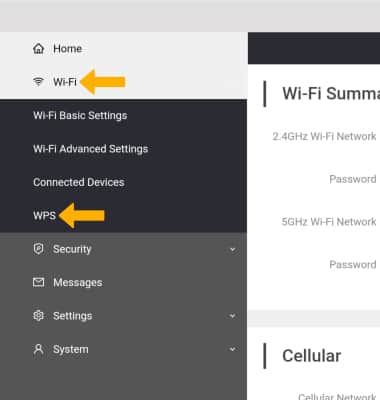Open Wi-Fi Advanced Settings
The width and height of the screenshot is (380, 400).
[91, 149]
